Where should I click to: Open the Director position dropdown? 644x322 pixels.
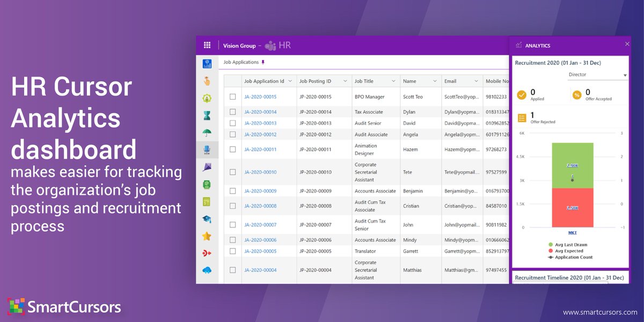point(598,75)
